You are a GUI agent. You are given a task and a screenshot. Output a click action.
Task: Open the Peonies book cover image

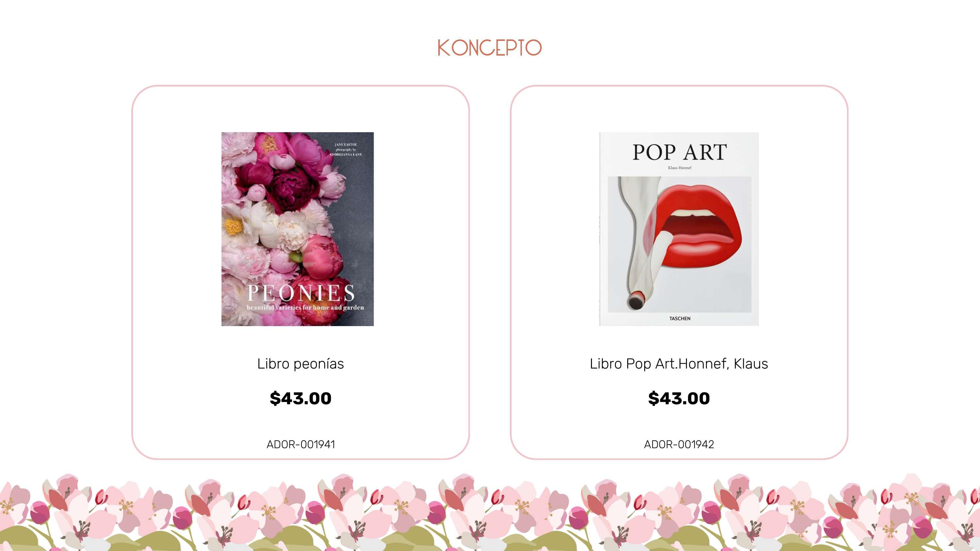tap(298, 229)
